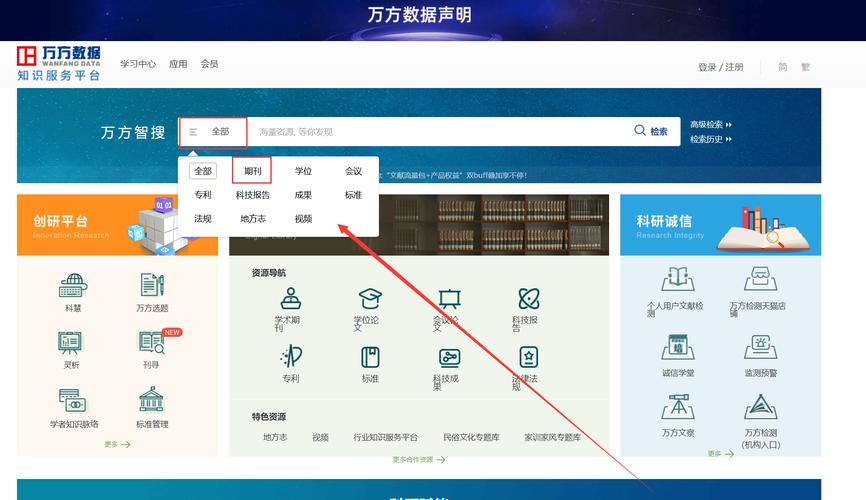Select 全部 in the category dropdown list
The image size is (866, 500).
coord(203,171)
